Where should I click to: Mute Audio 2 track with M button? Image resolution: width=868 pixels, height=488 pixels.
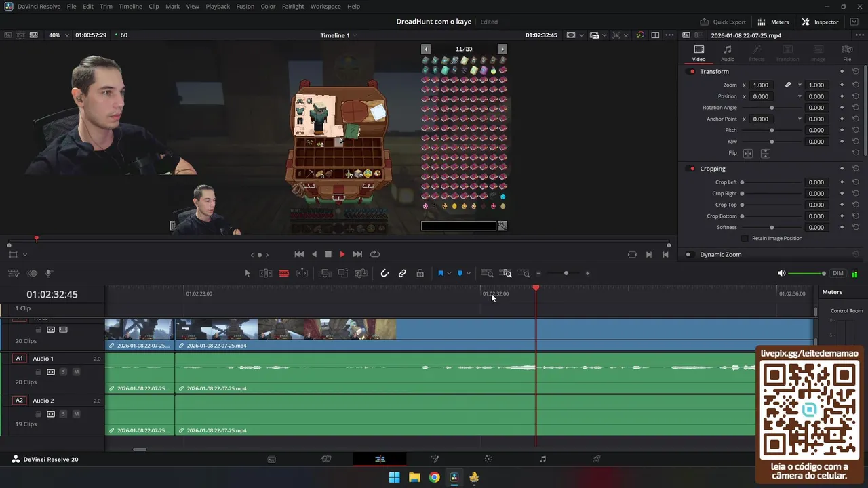(76, 414)
